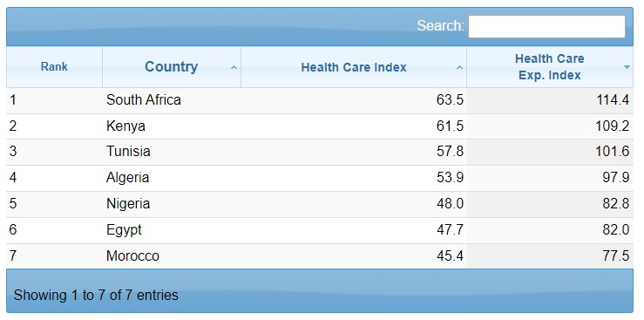Click Nigeria in the Country column
644x320 pixels.
click(128, 204)
